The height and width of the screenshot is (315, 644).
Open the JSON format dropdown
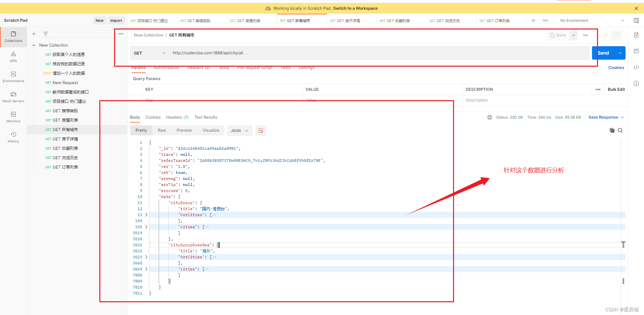coord(240,131)
